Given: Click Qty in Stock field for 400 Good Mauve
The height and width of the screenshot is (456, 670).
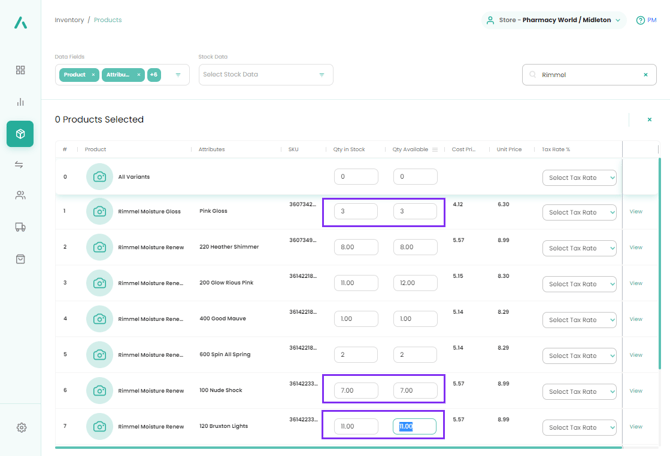Looking at the screenshot, I should [x=355, y=319].
